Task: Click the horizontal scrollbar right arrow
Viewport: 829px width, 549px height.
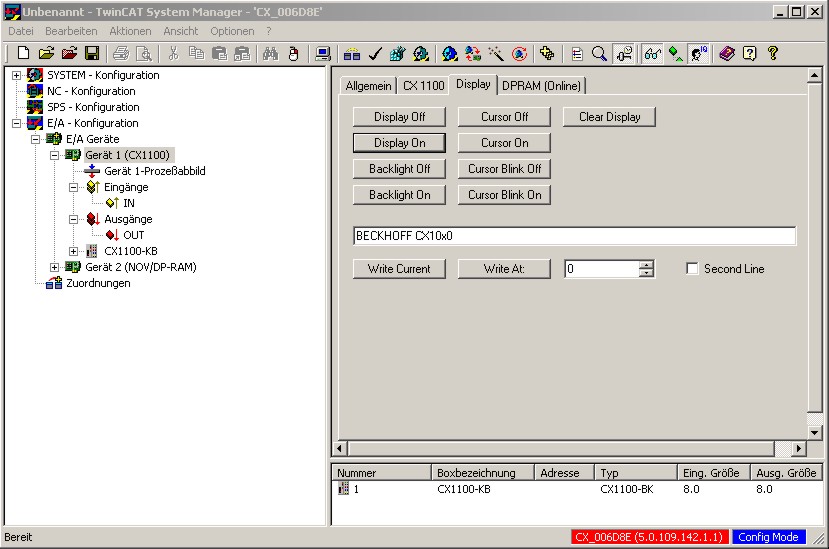Action: tap(799, 449)
